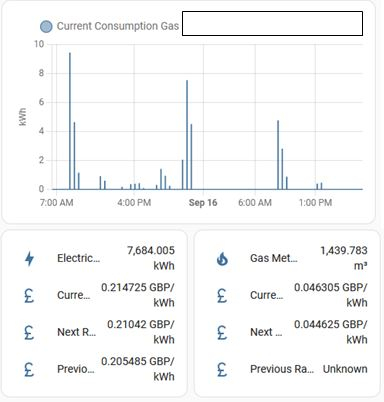Click the Sep 16 axis label
384x402 pixels.
203,203
